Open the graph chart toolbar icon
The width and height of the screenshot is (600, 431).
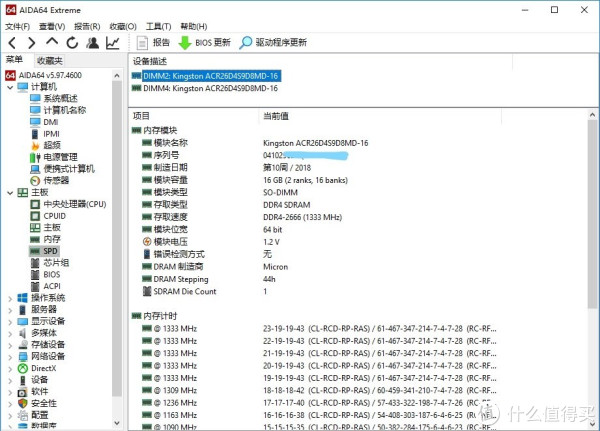click(113, 43)
